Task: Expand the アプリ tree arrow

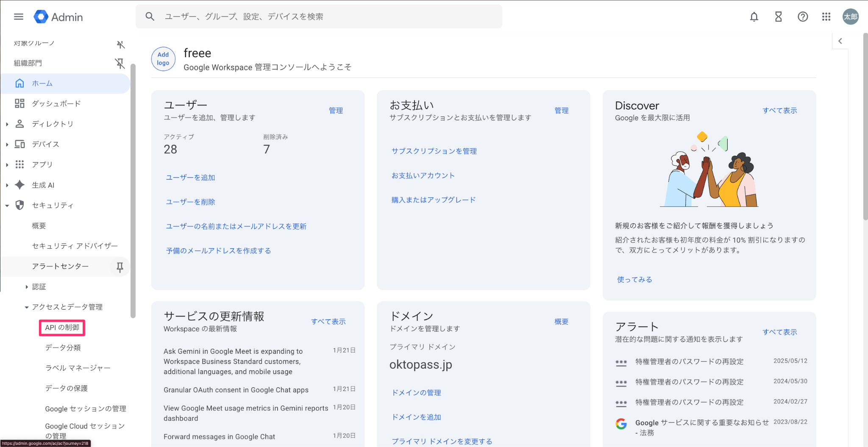Action: pyautogui.click(x=7, y=165)
